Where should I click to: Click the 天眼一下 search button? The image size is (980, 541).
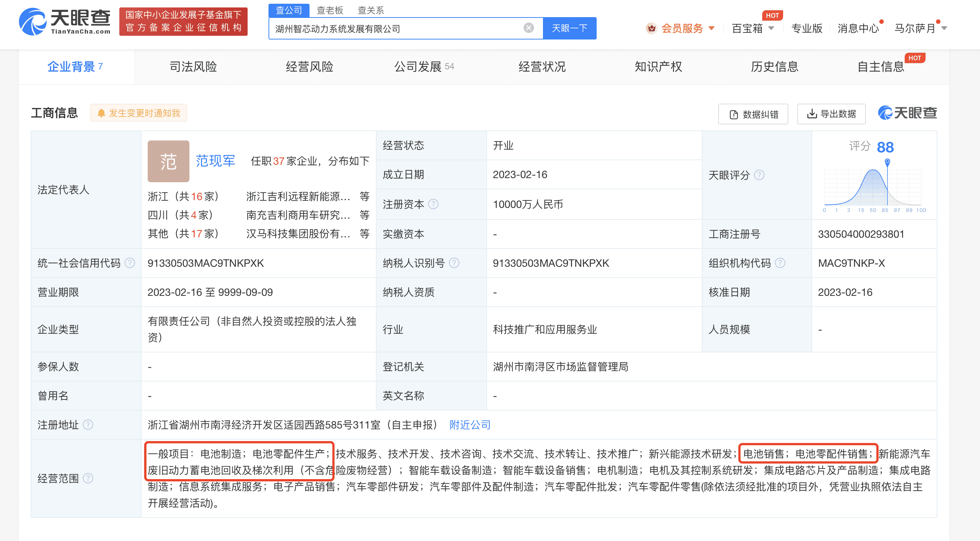click(569, 28)
